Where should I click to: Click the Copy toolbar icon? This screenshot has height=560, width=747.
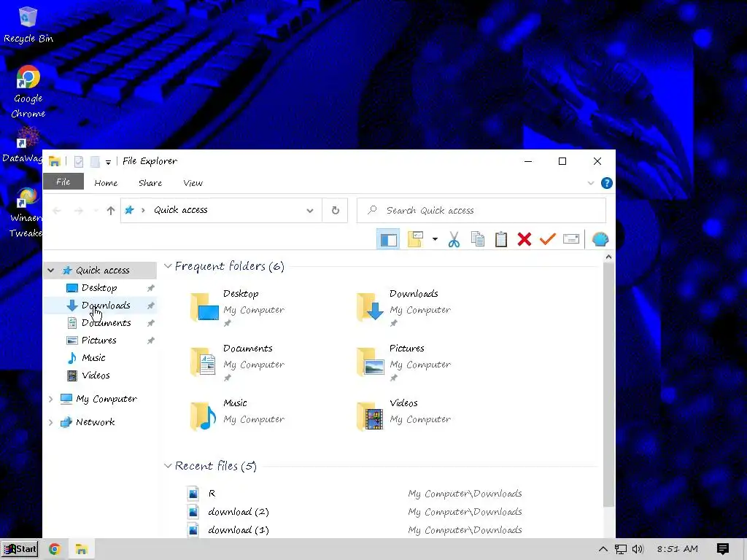pyautogui.click(x=477, y=239)
